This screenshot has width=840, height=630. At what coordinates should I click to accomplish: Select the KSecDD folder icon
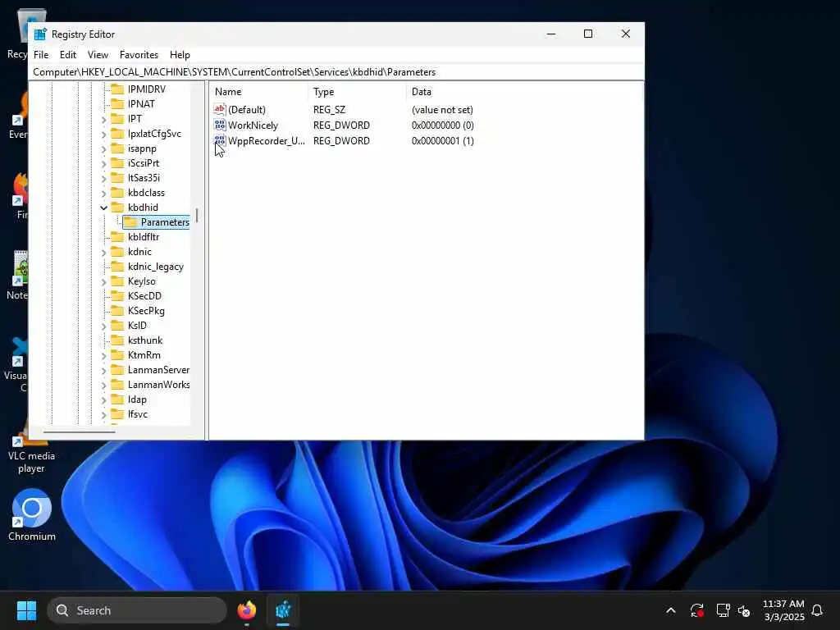[116, 295]
